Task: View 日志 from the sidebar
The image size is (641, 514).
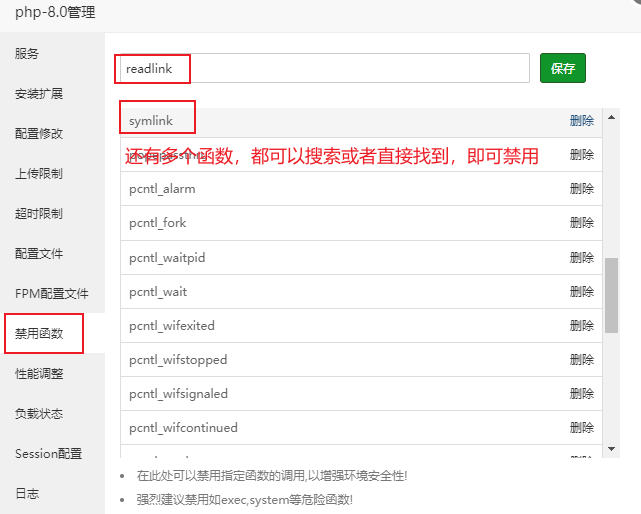Action: point(27,493)
